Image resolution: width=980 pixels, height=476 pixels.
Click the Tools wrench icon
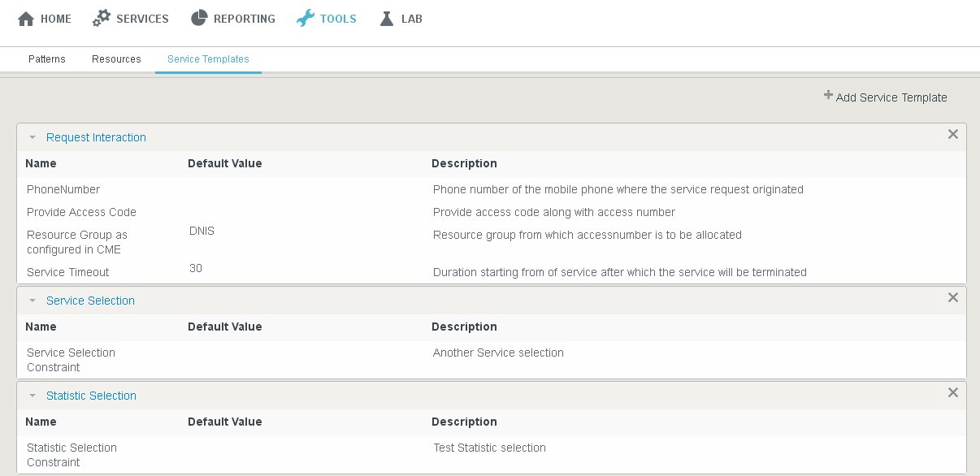point(305,18)
